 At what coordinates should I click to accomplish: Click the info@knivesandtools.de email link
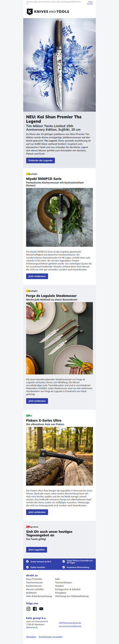tap(70, 623)
